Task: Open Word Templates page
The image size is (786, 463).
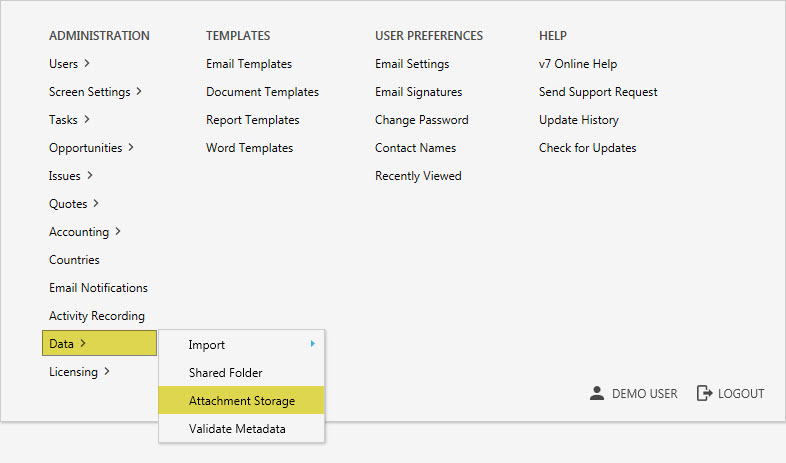Action: point(249,148)
